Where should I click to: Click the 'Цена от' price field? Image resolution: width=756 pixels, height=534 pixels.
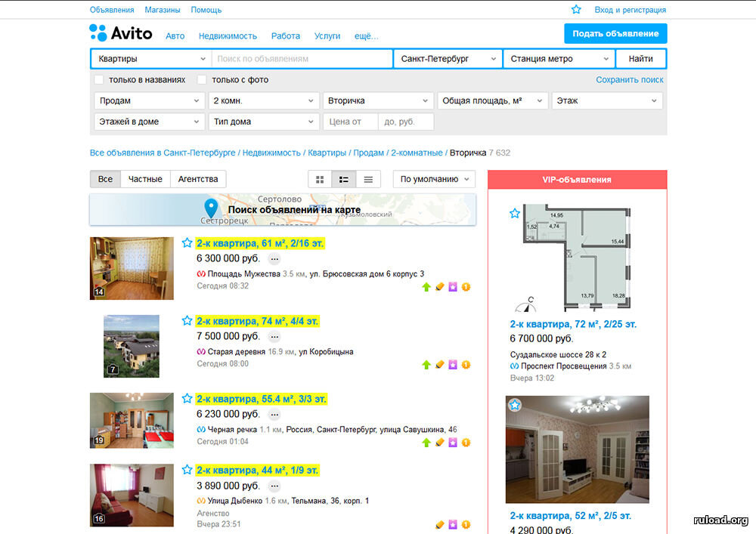click(351, 122)
